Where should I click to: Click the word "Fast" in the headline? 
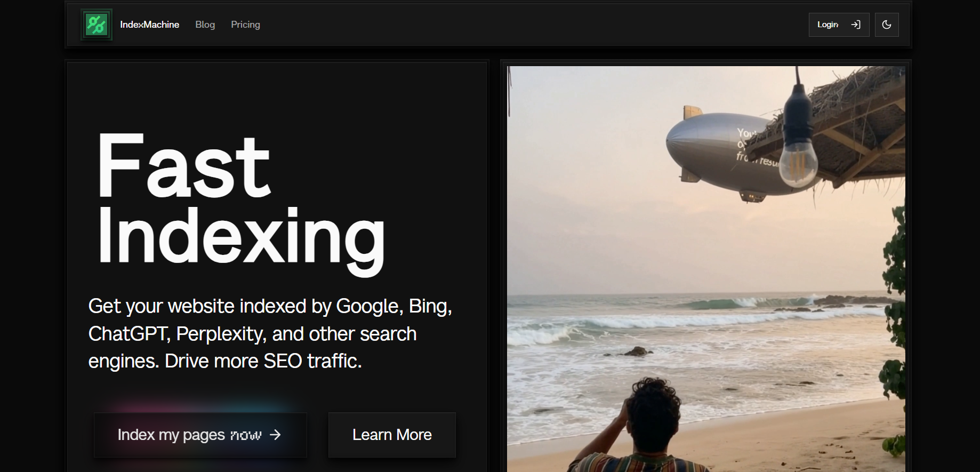184,166
